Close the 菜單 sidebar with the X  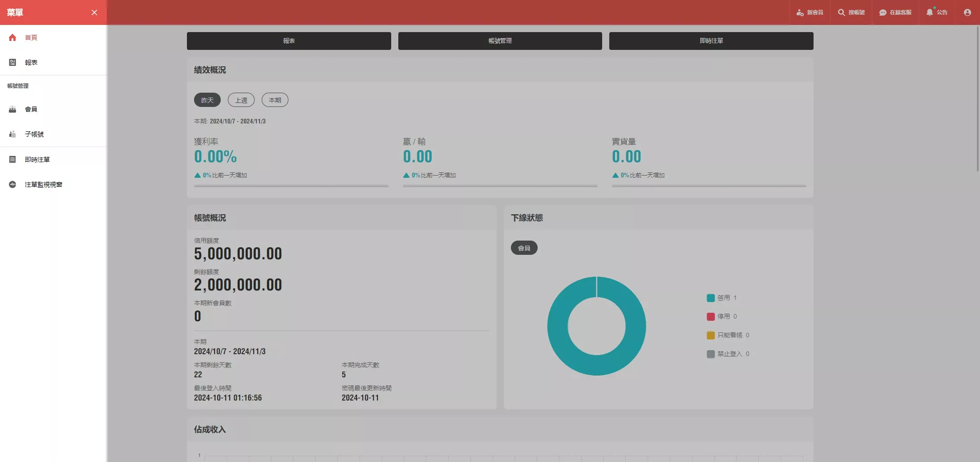click(94, 12)
